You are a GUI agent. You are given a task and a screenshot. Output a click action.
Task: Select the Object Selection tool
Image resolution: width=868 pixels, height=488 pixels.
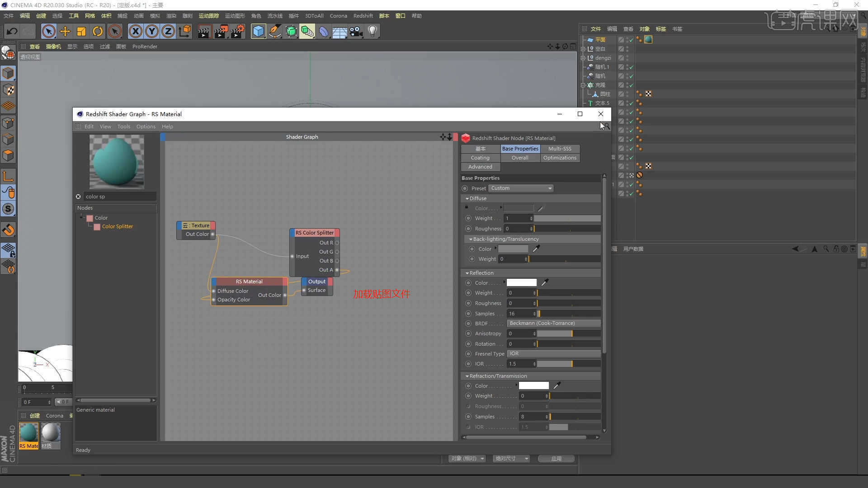tap(49, 31)
